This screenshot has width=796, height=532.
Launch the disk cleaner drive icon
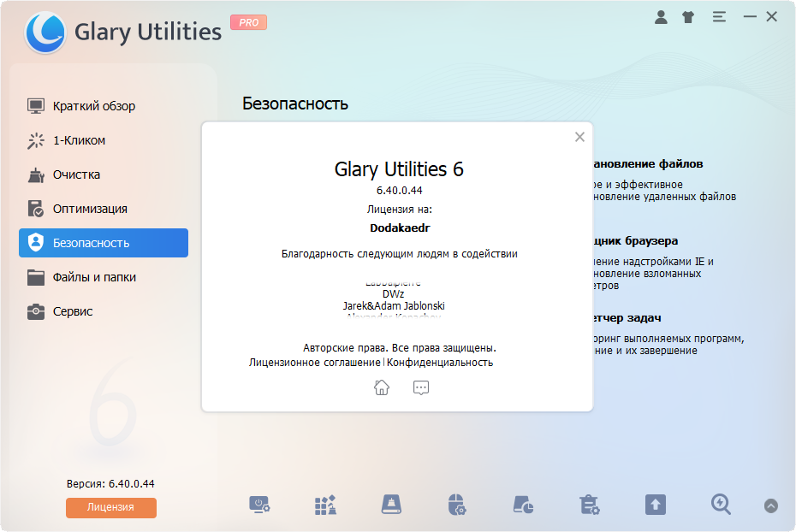tap(391, 505)
